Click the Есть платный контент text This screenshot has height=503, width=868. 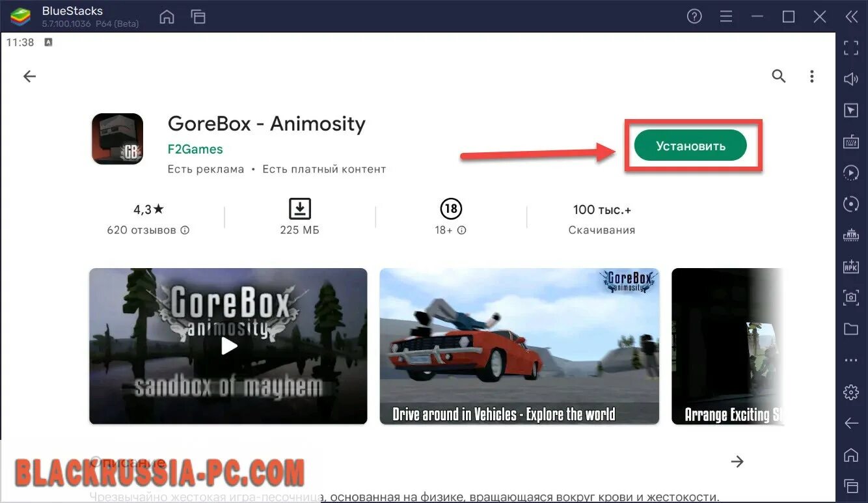[324, 169]
